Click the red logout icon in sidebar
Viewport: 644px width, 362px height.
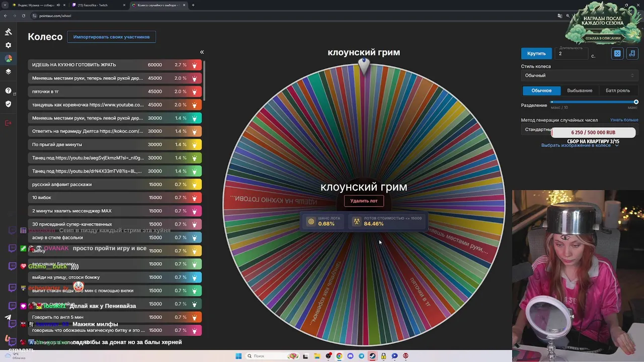pos(8,123)
